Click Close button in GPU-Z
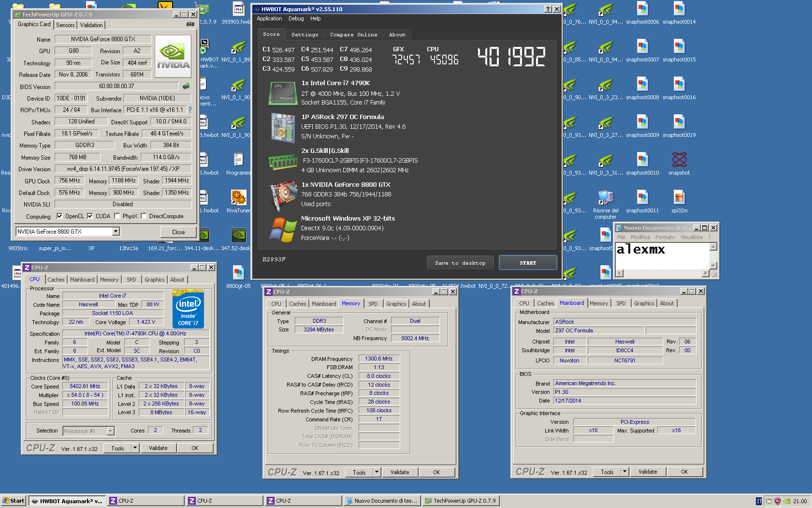Image resolution: width=812 pixels, height=508 pixels. 178,232
